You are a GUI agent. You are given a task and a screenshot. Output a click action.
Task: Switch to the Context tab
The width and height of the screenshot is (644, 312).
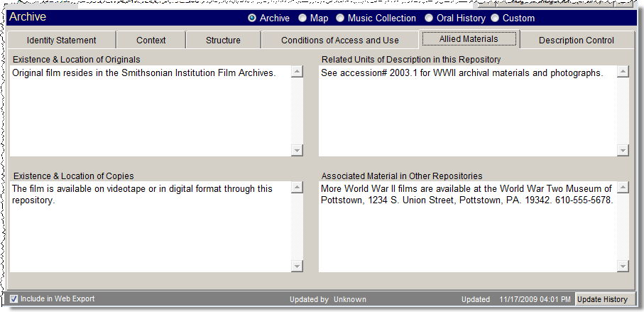[151, 41]
